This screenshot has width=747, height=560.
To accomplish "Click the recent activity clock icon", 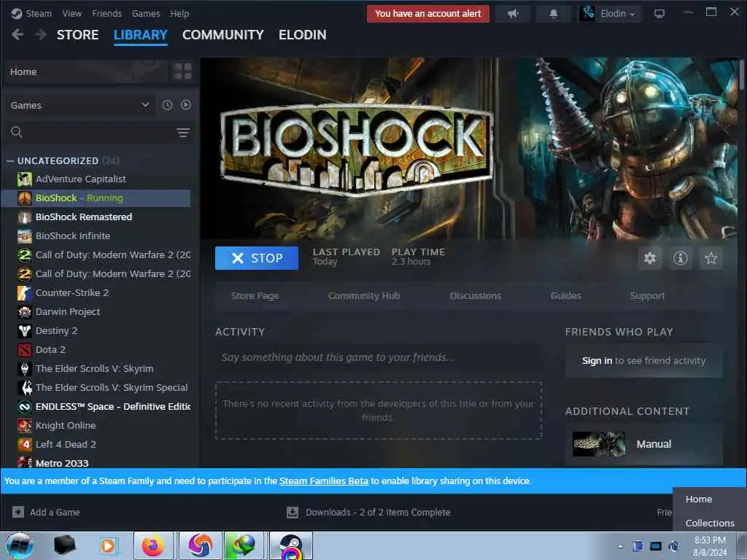I will [x=167, y=105].
